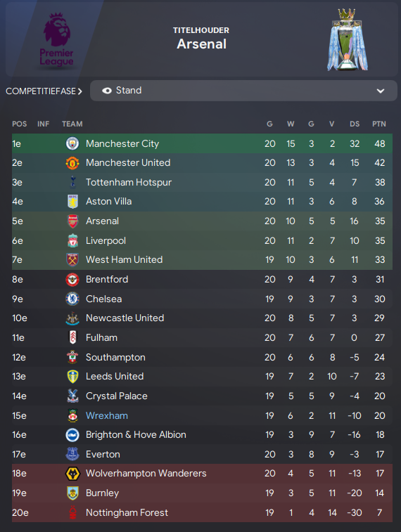401x532 pixels.
Task: Click the Tottenham Hotspur crest icon
Action: tap(72, 182)
